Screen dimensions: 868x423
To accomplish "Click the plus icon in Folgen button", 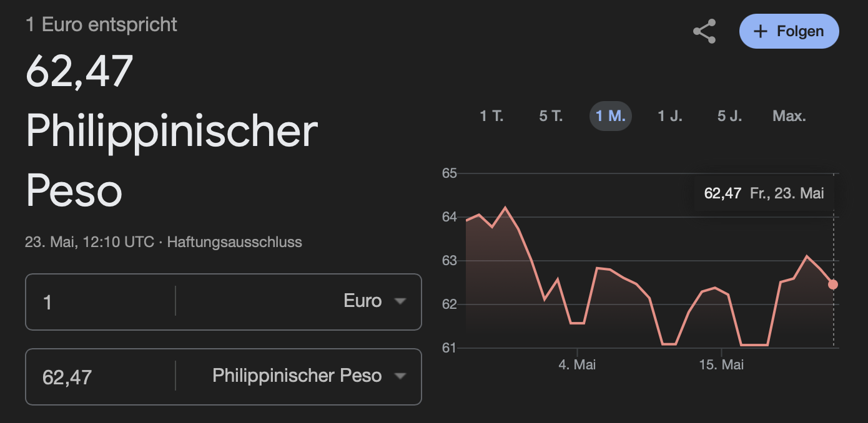I will 760,31.
